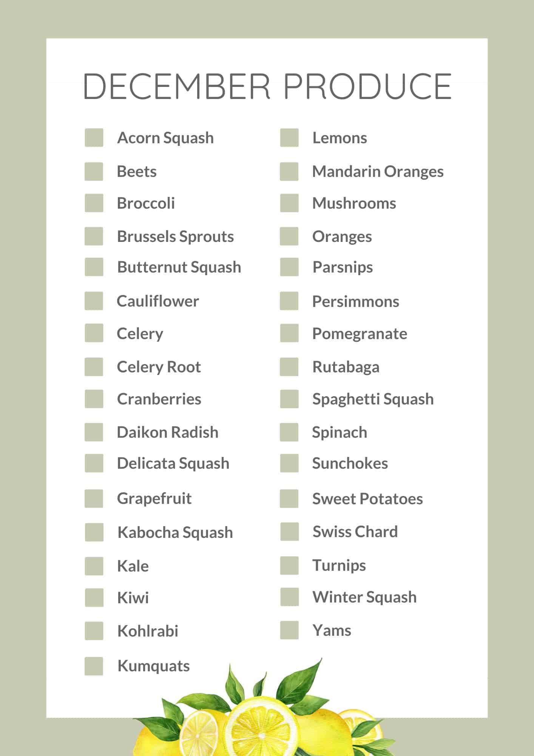The height and width of the screenshot is (756, 534).
Task: Tick the Cranberries checkbox
Action: click(x=94, y=399)
